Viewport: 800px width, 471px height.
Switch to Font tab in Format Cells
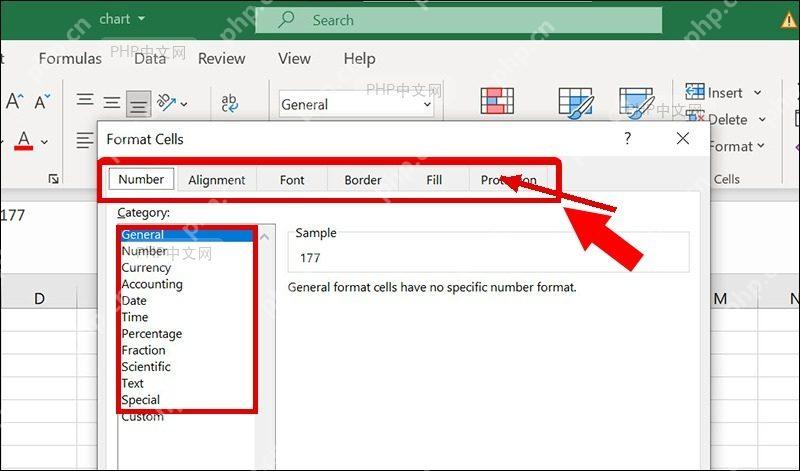[x=292, y=180]
